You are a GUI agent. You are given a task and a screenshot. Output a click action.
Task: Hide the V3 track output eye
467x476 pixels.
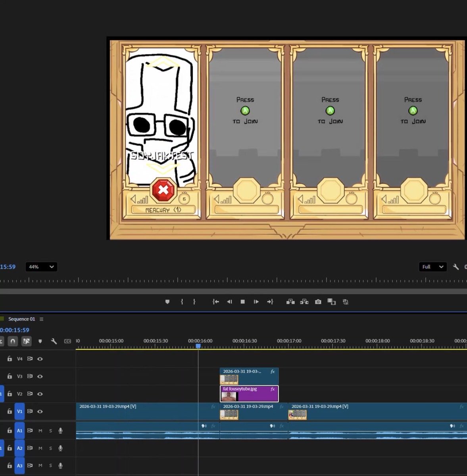[x=40, y=376]
